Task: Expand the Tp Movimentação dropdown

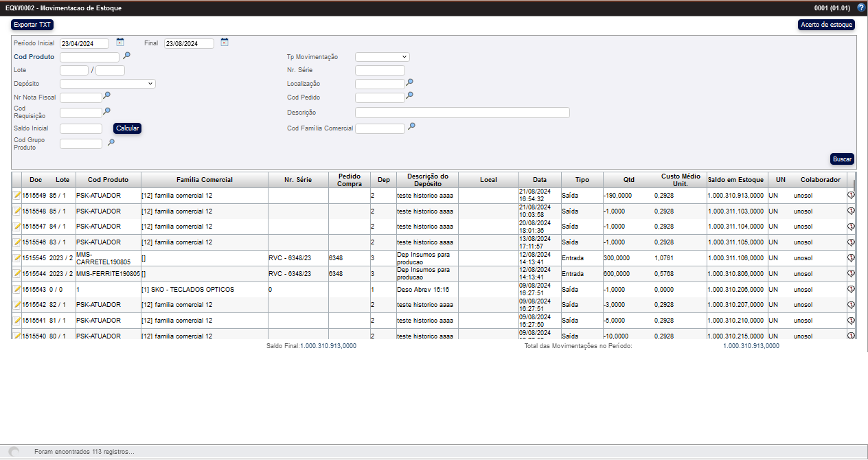Action: [382, 57]
